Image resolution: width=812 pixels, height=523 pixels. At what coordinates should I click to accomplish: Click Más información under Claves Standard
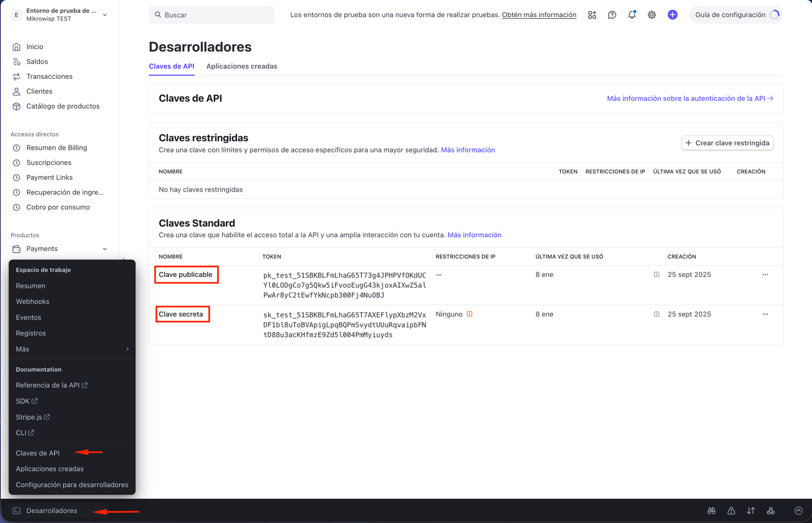point(474,235)
